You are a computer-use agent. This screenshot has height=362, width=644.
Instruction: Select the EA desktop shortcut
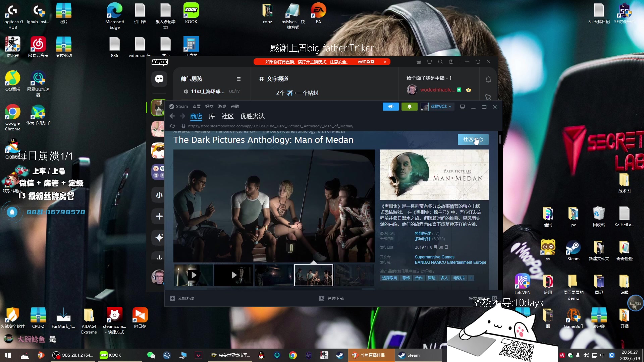pyautogui.click(x=318, y=13)
